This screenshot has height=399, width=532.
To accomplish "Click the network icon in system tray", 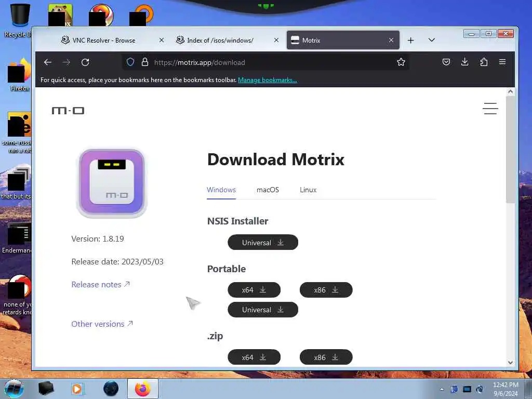I will click(467, 389).
